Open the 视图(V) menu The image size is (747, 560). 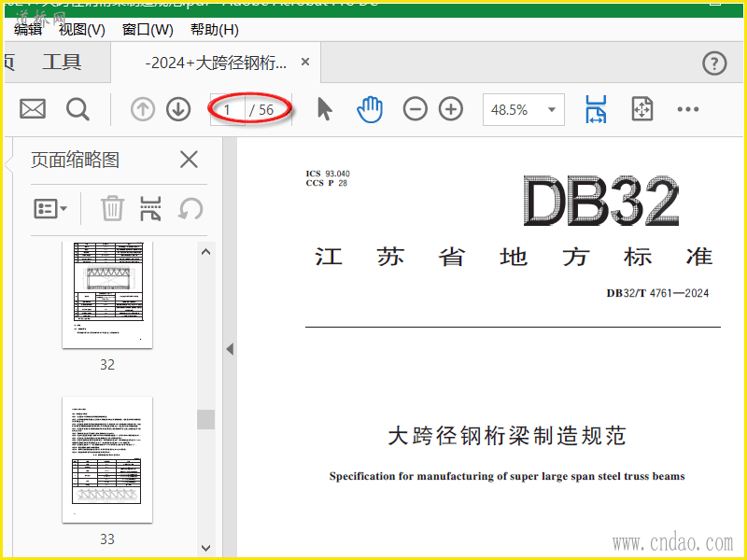click(82, 30)
